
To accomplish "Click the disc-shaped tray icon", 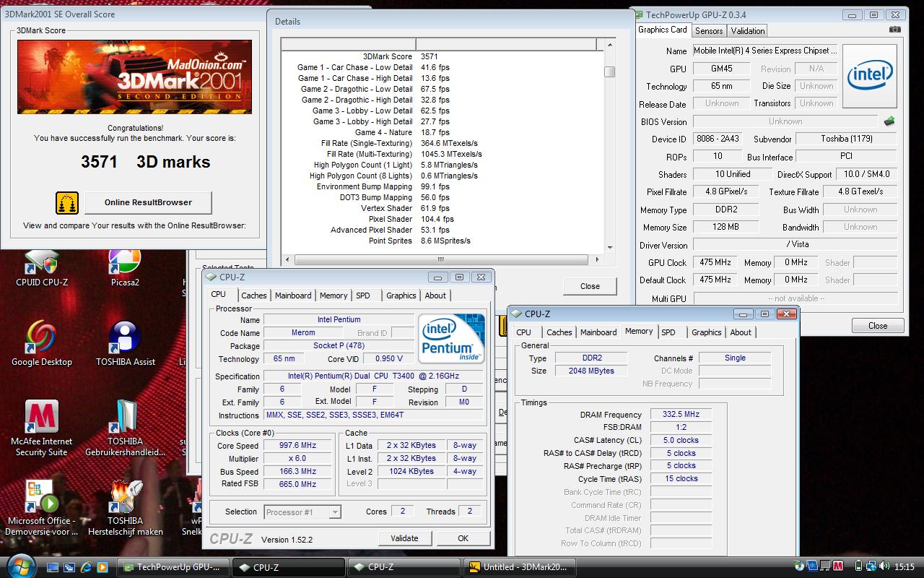I will 798,566.
